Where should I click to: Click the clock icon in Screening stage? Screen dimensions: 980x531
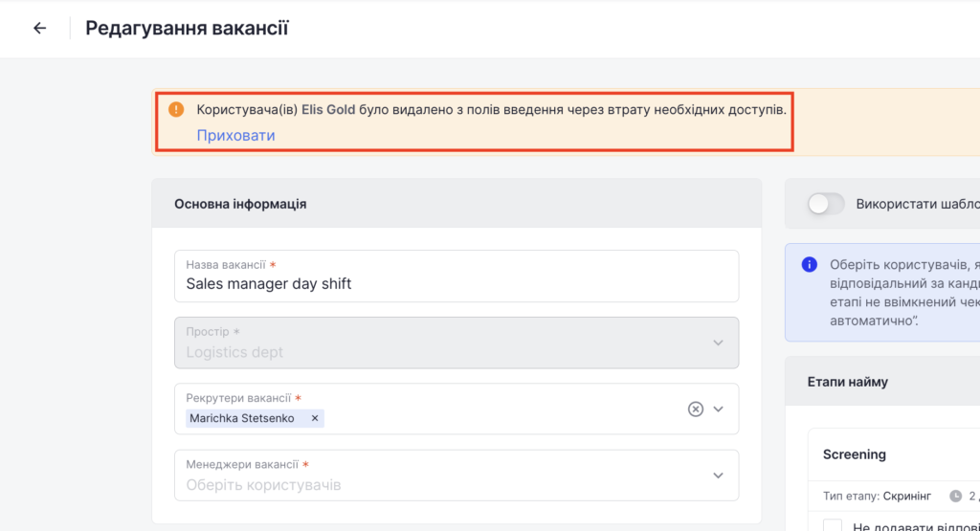955,496
